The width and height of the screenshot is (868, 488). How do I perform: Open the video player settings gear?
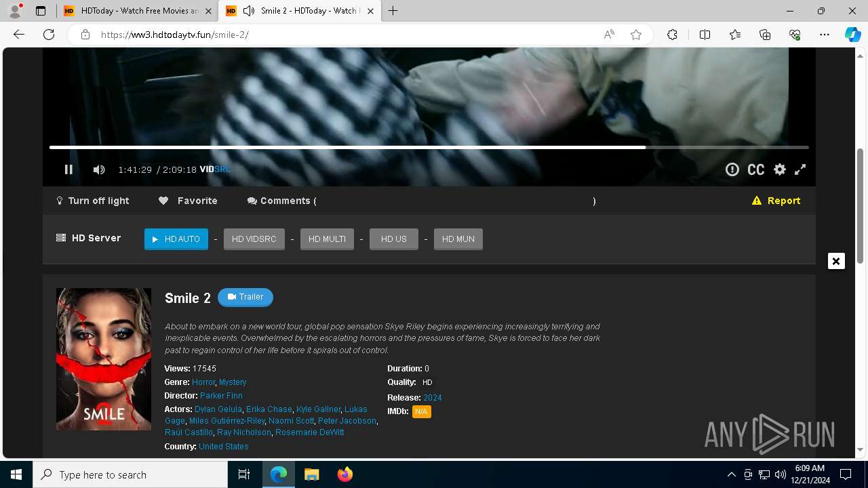click(780, 169)
